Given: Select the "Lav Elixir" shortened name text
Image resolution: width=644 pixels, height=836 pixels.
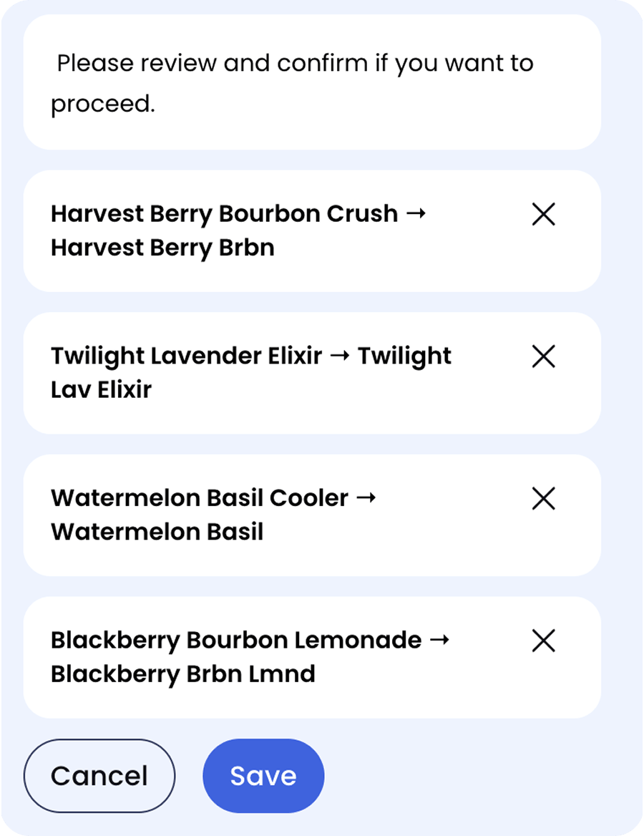Looking at the screenshot, I should click(102, 390).
